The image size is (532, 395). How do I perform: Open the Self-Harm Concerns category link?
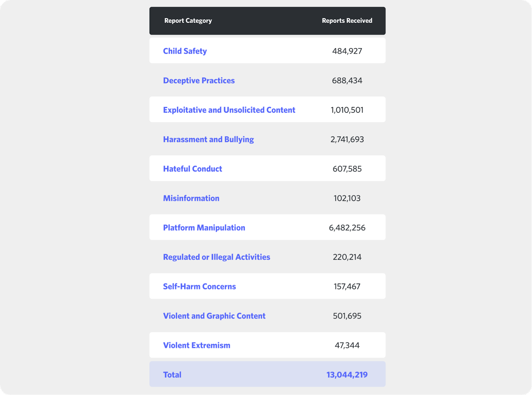pos(199,286)
